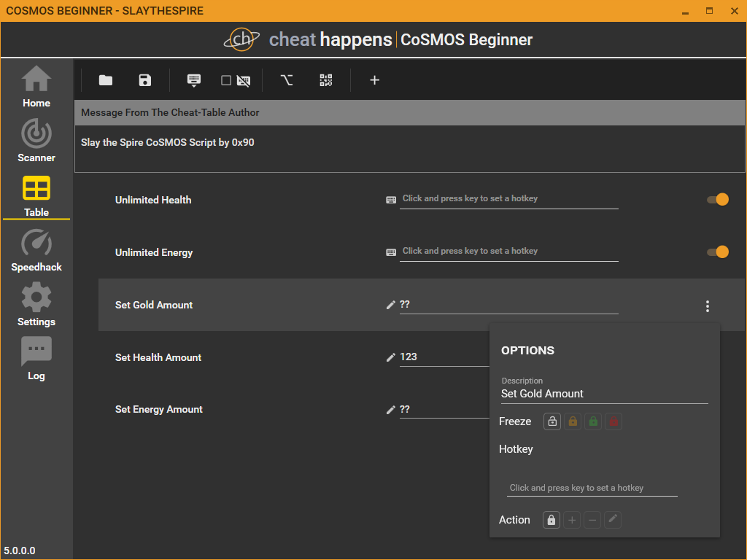747x560 pixels.
Task: Click the Set Gold Amount value field
Action: [x=508, y=305]
